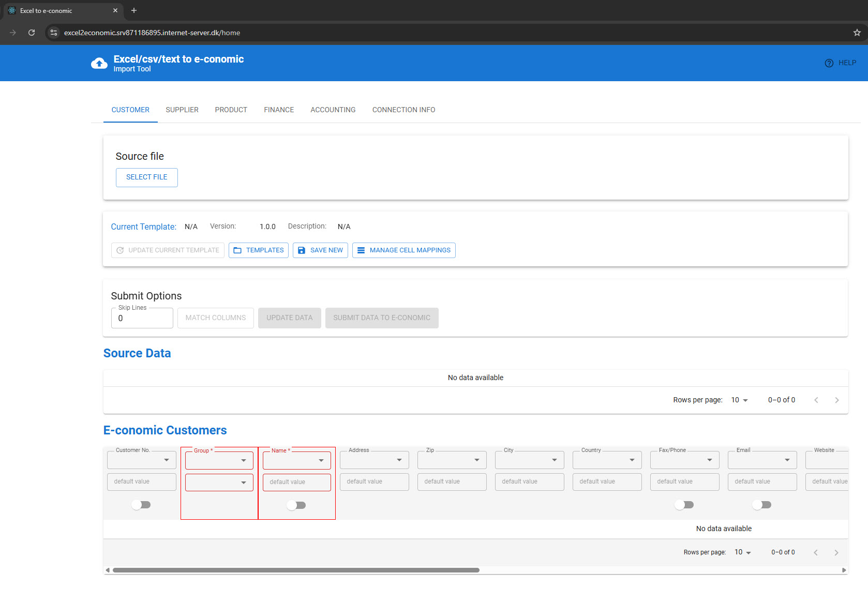Screen dimensions: 868x603
Task: Toggle the Name column switch
Action: coord(296,505)
